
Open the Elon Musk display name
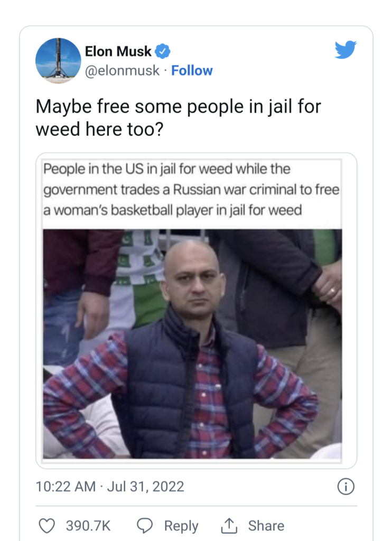(118, 51)
